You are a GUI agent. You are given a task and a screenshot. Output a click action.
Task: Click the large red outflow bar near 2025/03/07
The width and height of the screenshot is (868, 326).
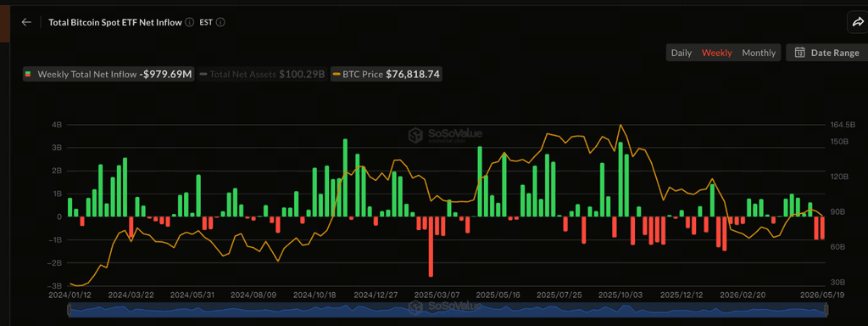(431, 246)
